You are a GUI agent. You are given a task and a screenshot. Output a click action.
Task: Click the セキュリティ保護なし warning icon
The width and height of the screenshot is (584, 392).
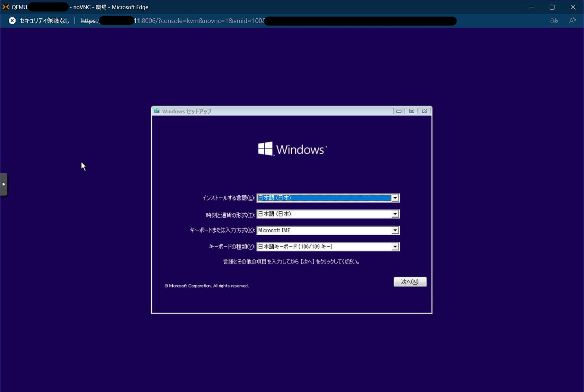coord(12,21)
